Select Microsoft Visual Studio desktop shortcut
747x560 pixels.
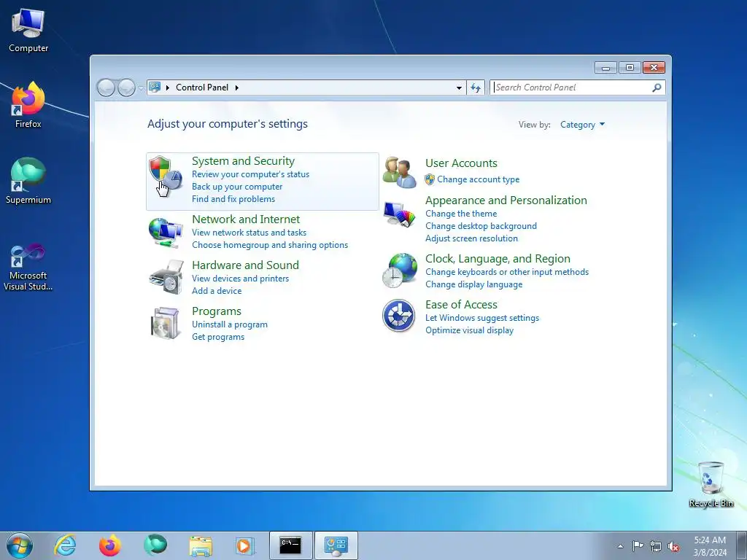[28, 267]
